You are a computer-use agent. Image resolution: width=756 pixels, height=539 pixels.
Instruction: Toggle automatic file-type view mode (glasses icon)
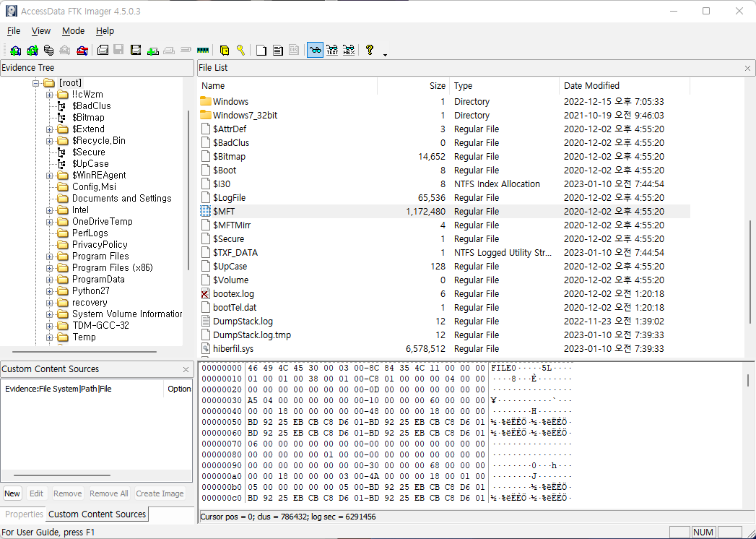point(315,50)
